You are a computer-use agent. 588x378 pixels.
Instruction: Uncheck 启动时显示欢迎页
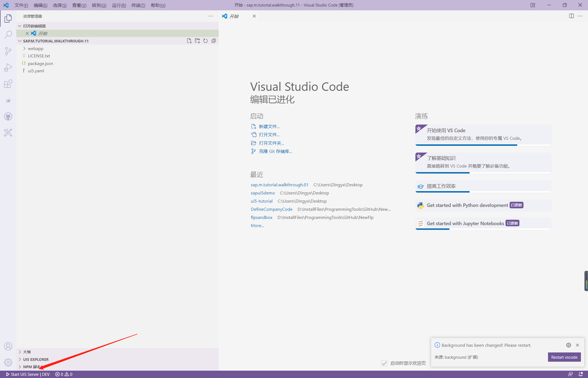point(384,363)
